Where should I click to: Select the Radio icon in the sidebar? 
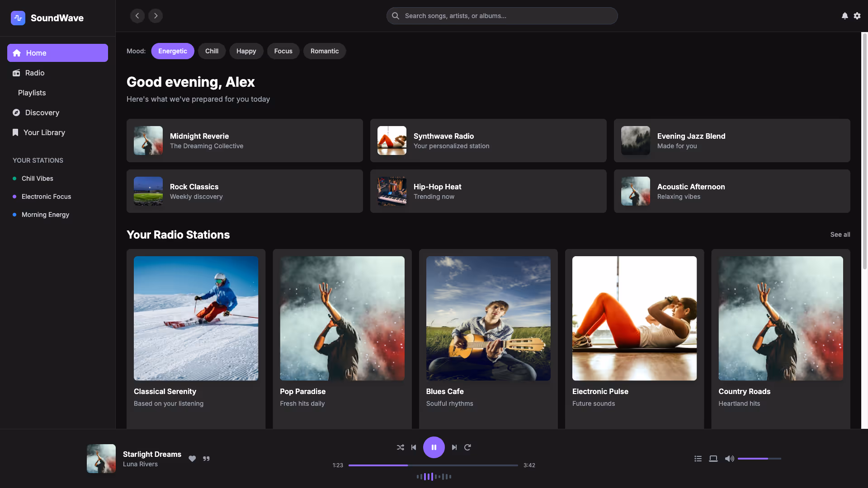pos(16,73)
